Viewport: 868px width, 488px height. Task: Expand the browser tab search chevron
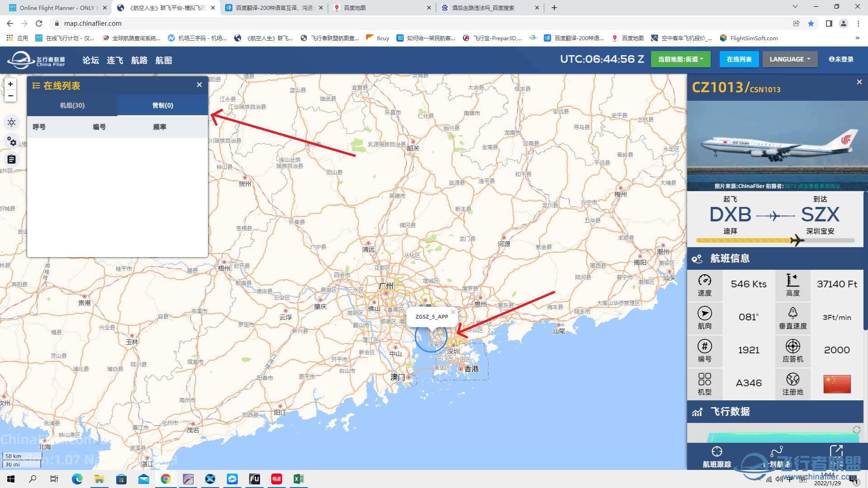pos(795,7)
